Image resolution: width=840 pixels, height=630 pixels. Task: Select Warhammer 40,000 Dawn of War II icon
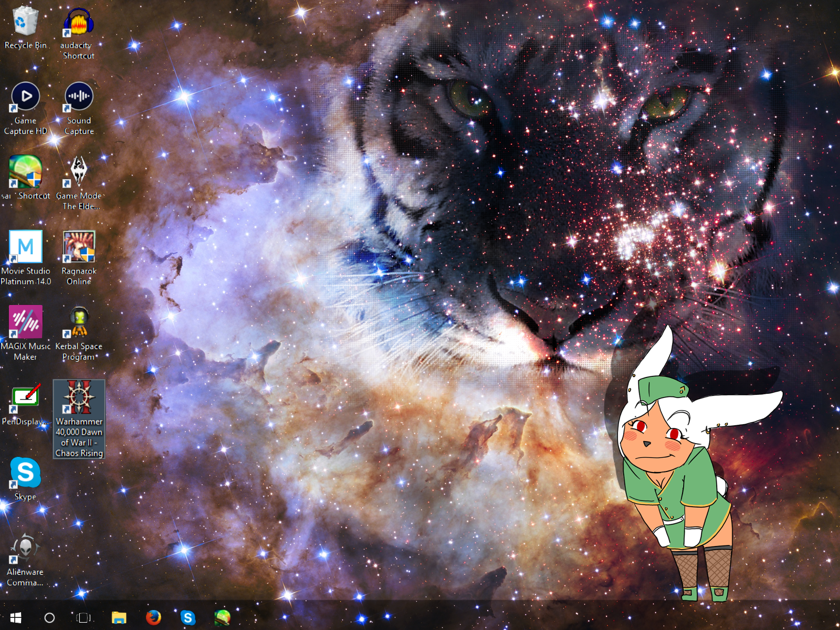tap(79, 397)
